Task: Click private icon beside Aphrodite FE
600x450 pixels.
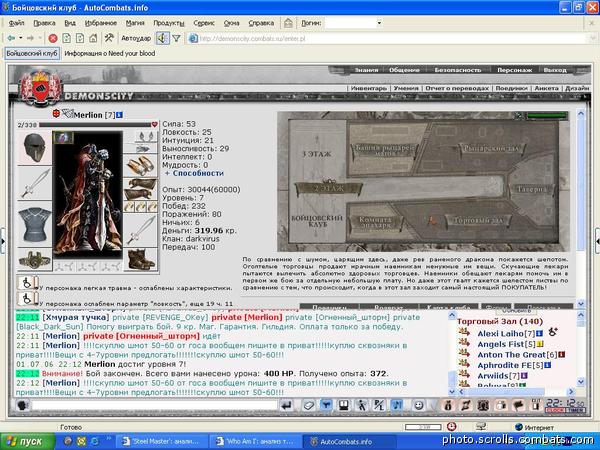Action: pyautogui.click(x=465, y=363)
